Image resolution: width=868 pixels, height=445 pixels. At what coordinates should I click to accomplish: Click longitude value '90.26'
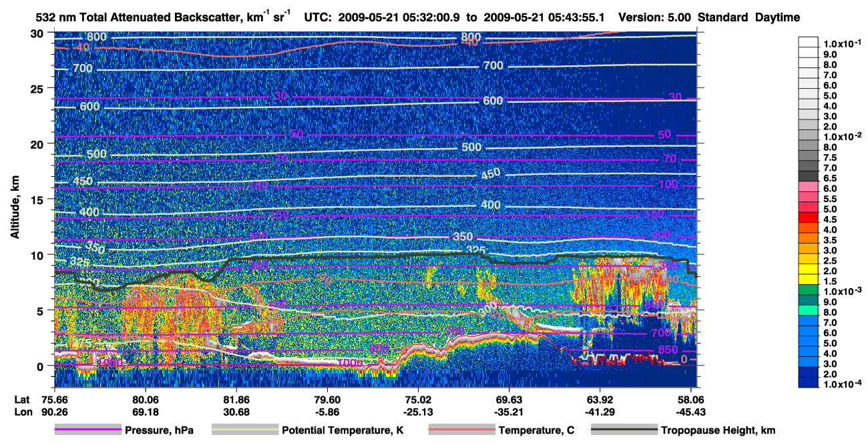point(54,411)
